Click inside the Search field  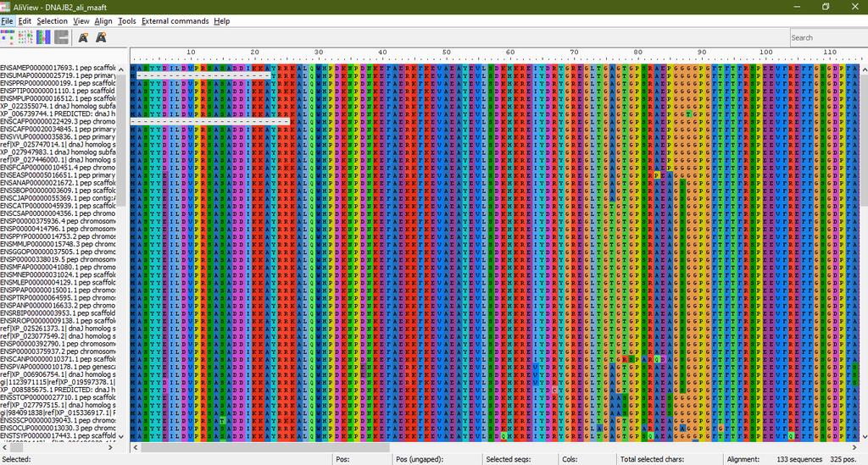point(829,37)
